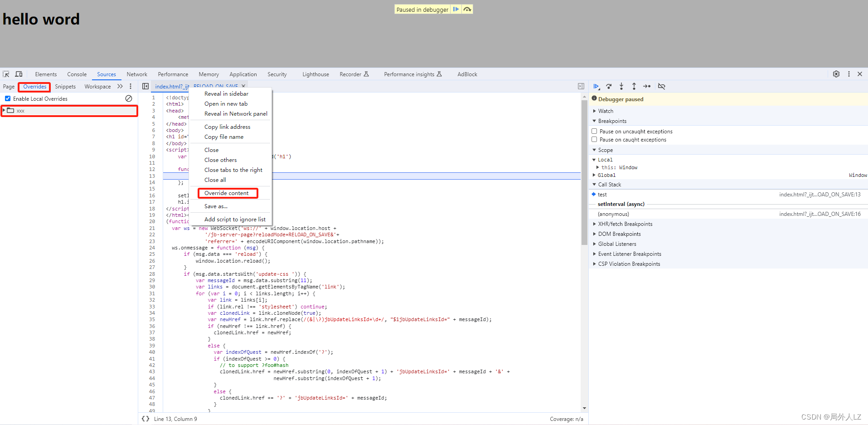The width and height of the screenshot is (868, 425).
Task: Close the index.html editor tab
Action: 243,86
